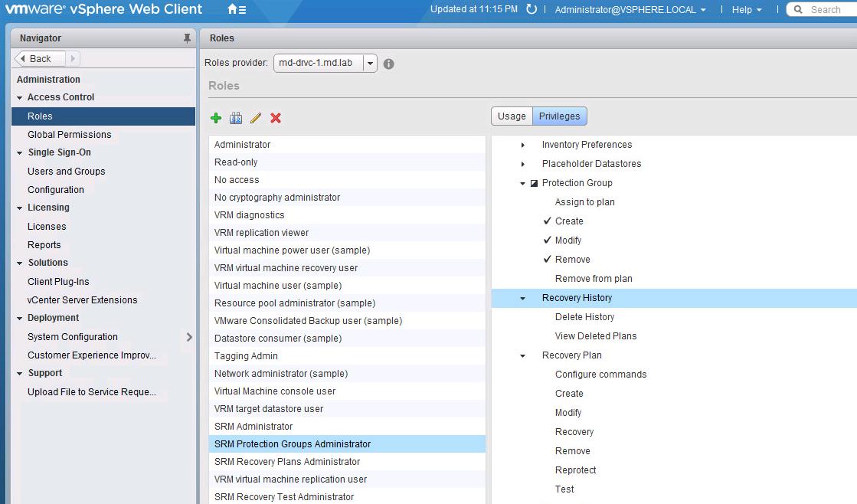Viewport: 857px width, 504px height.
Task: Select the Assign to plan privilege
Action: click(x=585, y=202)
